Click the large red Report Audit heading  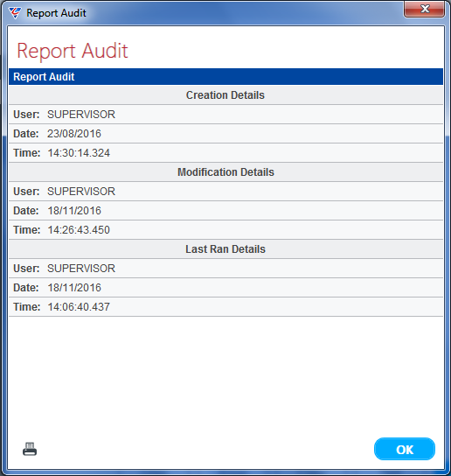coord(73,51)
